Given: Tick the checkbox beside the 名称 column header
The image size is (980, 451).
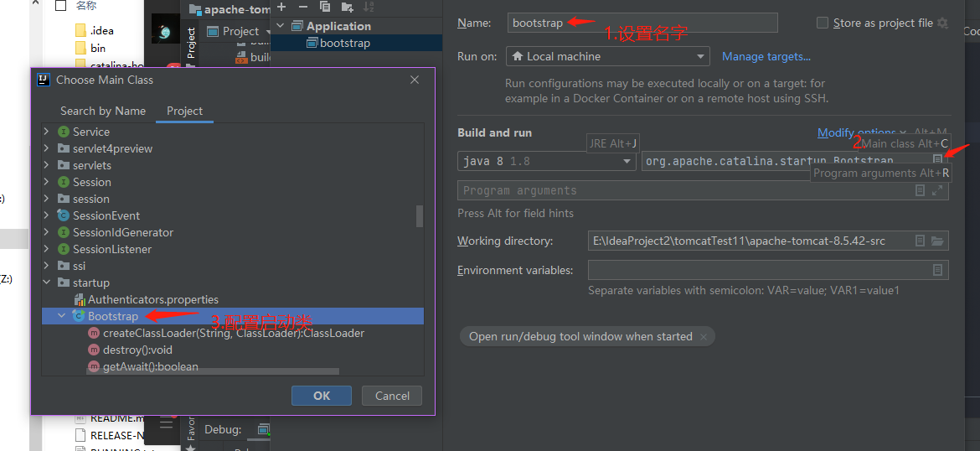Looking at the screenshot, I should pos(60,6).
